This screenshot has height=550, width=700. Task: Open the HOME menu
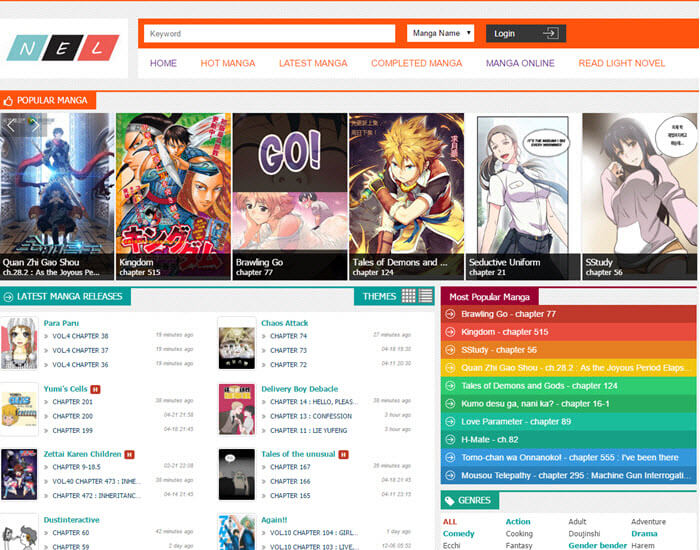click(163, 63)
